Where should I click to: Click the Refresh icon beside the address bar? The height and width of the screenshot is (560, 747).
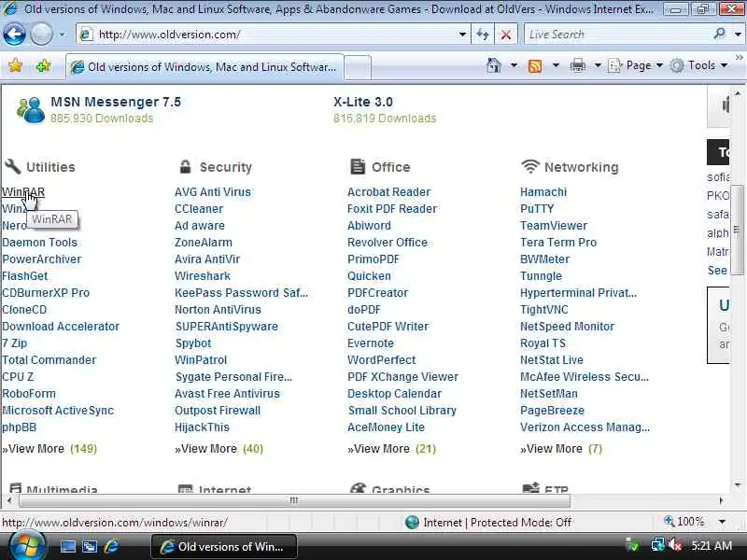483,35
